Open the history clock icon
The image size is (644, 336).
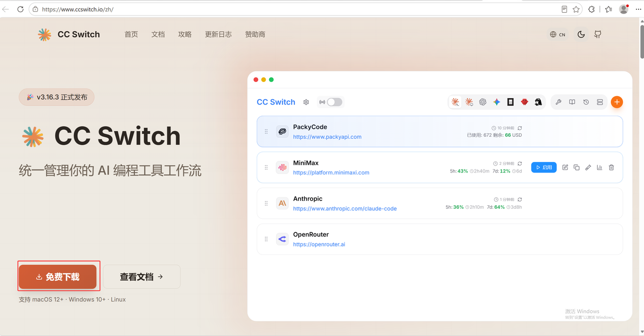point(586,102)
